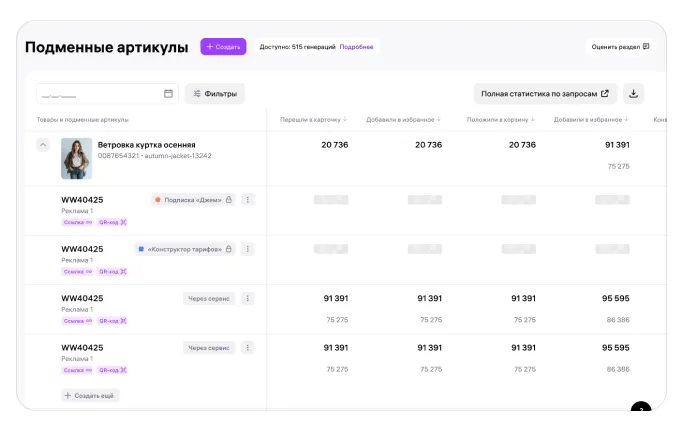Open kebab menu for Подписка «Джем» row
Viewport: 686px width, 431px height.
[x=248, y=200]
